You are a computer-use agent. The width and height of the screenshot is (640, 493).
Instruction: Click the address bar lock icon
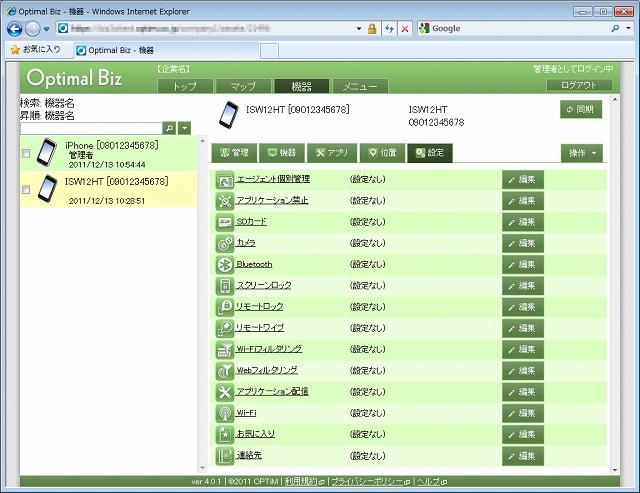[372, 29]
